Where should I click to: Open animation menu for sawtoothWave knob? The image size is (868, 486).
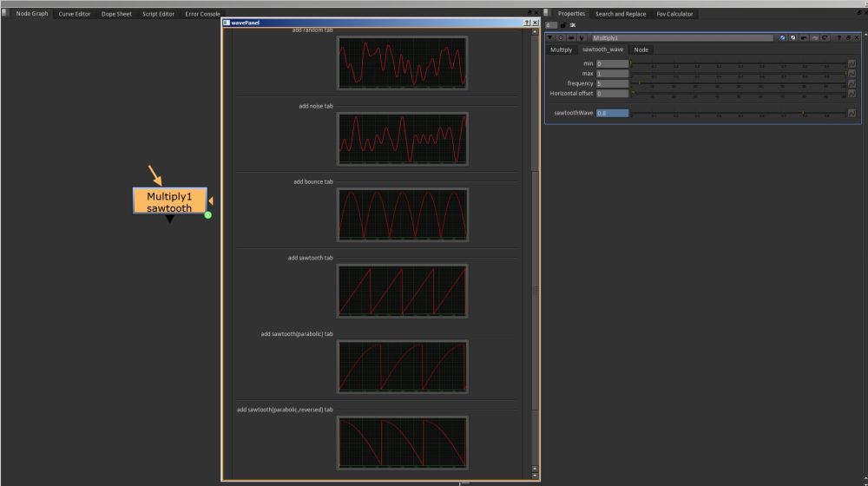click(x=852, y=113)
